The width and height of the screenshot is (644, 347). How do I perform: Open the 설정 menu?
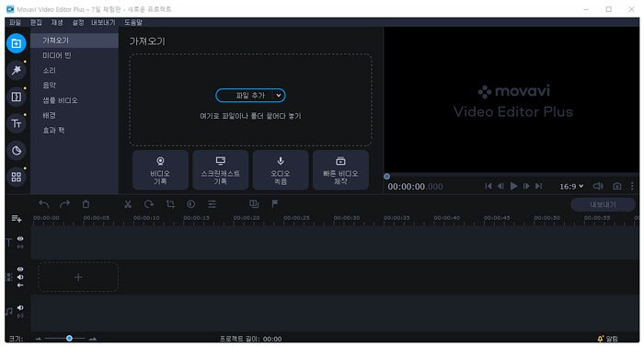pos(77,22)
